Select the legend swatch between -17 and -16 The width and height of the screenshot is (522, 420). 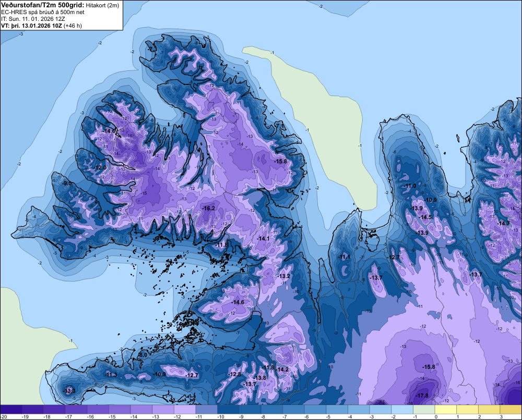[x=76, y=409]
